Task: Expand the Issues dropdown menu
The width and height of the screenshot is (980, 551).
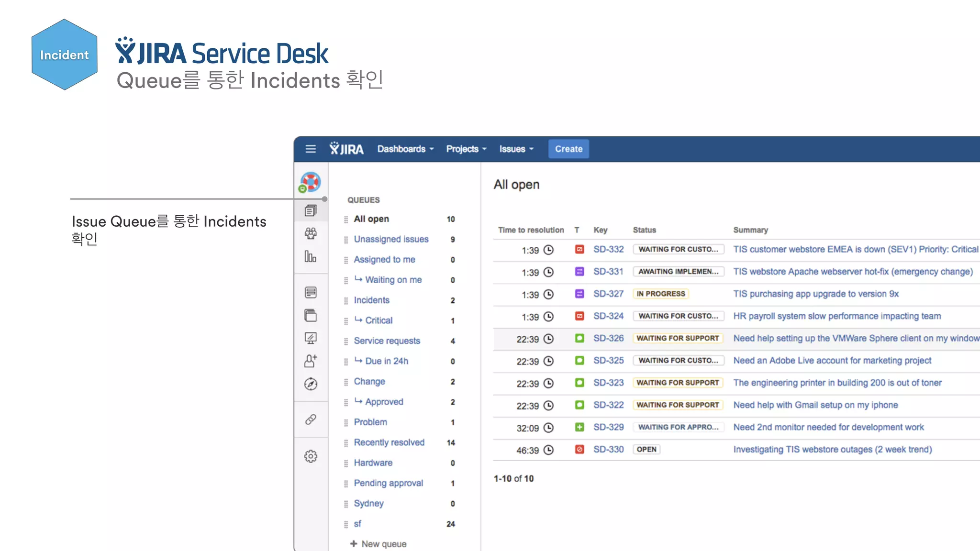Action: pos(516,149)
